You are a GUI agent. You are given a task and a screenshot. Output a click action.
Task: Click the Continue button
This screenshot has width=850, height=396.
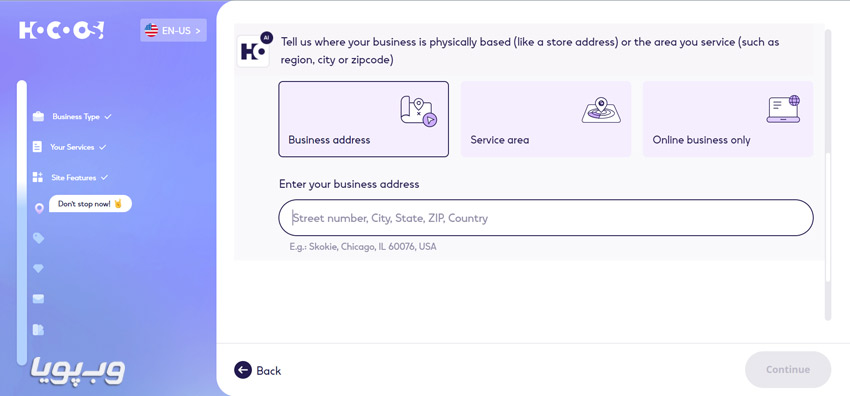tap(788, 369)
